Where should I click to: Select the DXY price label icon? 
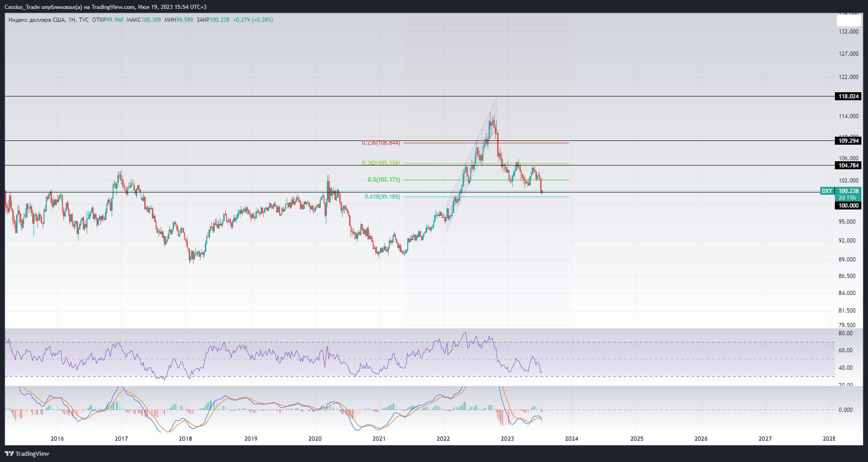click(827, 191)
